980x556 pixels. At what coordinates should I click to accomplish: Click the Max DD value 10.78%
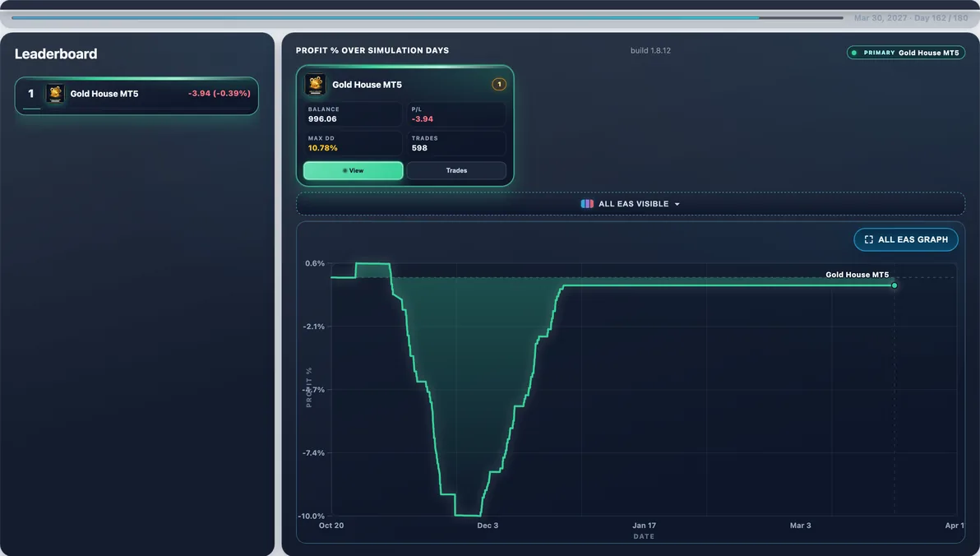(322, 148)
